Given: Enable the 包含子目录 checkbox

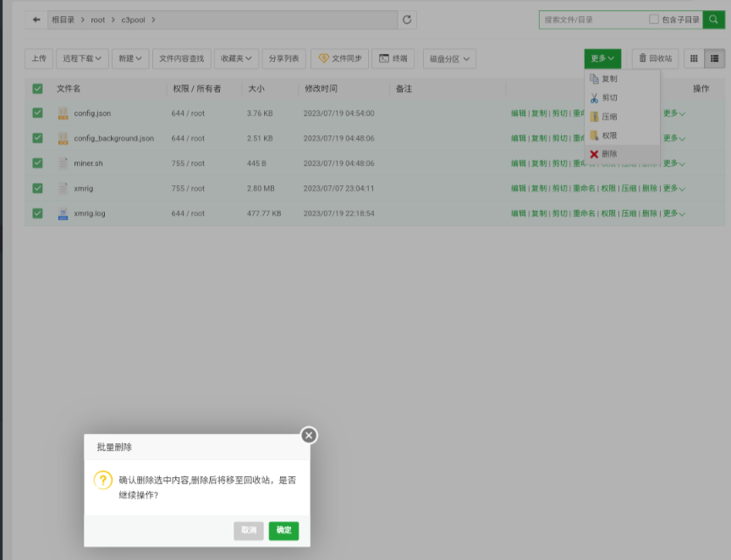Looking at the screenshot, I should pyautogui.click(x=654, y=19).
